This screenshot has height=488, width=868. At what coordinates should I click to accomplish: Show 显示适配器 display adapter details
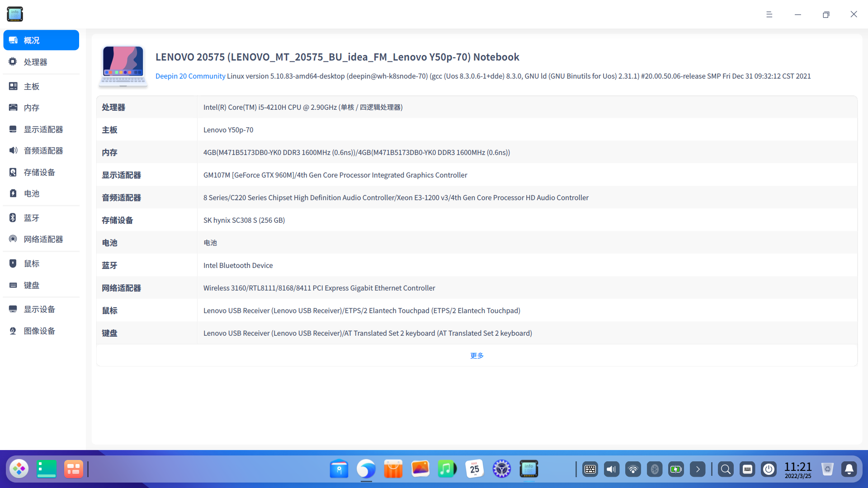click(43, 129)
